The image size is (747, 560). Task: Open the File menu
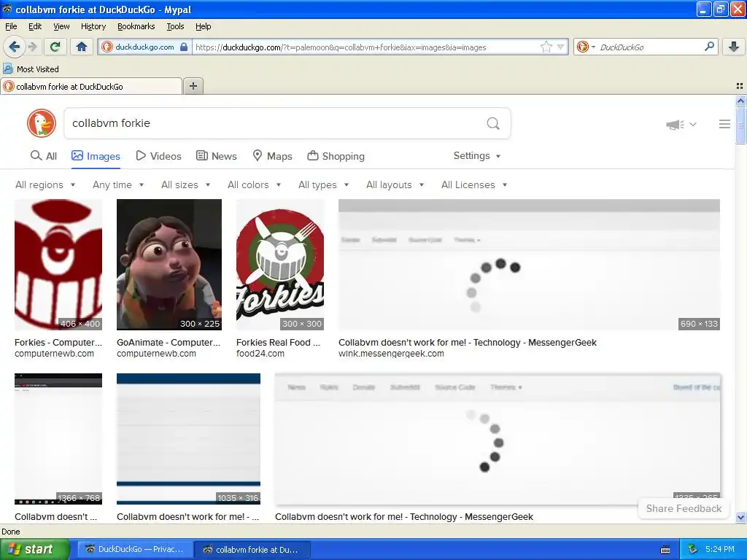[11, 26]
